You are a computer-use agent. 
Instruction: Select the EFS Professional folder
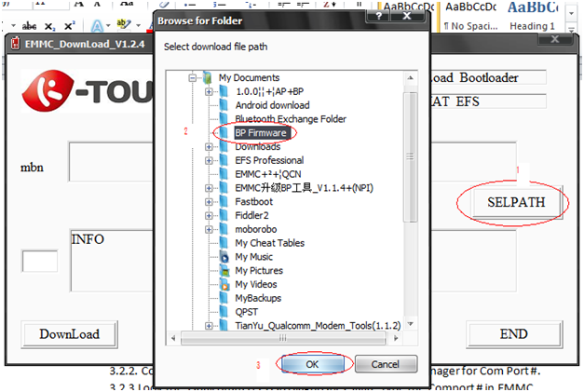(x=269, y=160)
